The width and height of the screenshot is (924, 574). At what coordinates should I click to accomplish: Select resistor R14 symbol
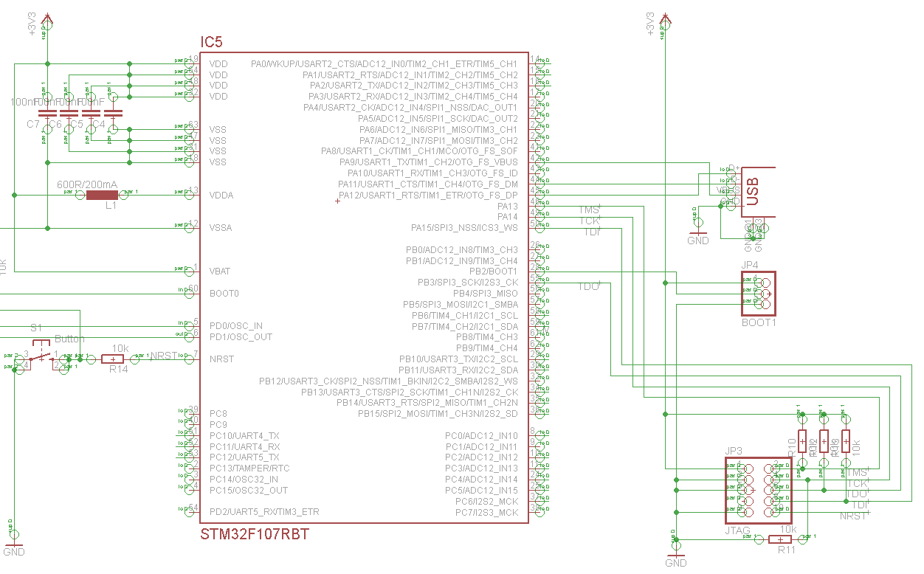click(x=113, y=359)
